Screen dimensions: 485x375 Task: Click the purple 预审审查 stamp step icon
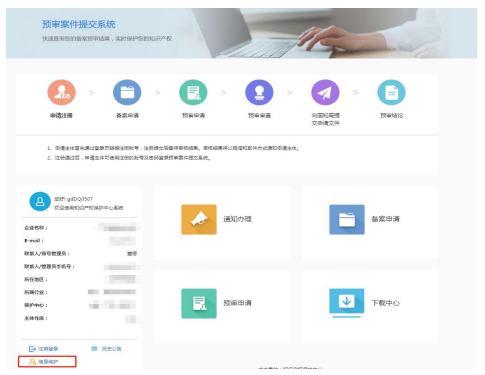click(259, 92)
